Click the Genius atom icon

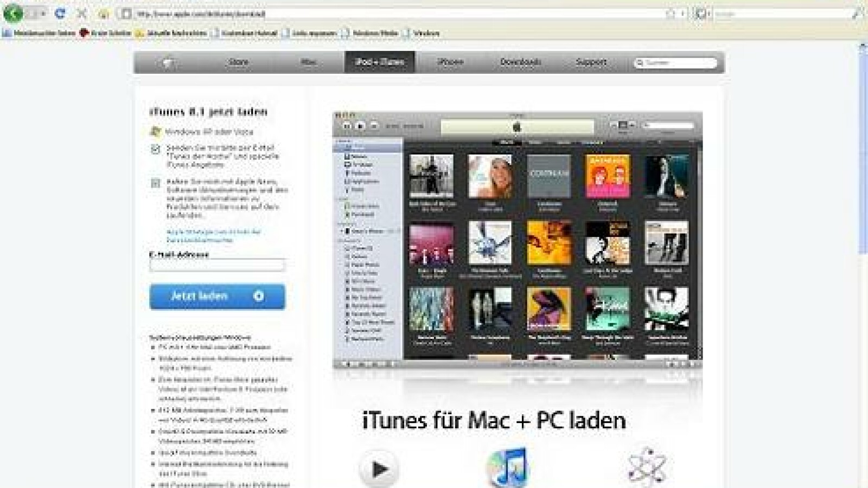[x=646, y=467]
